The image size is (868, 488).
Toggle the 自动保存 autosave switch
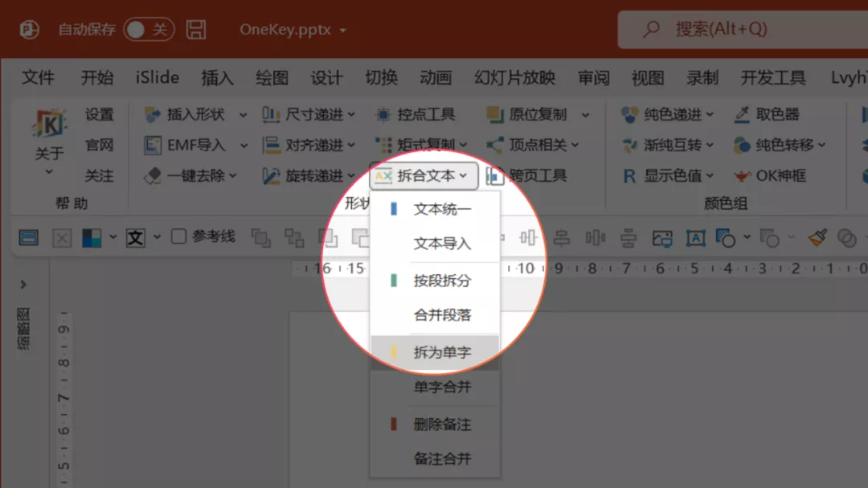coord(149,30)
